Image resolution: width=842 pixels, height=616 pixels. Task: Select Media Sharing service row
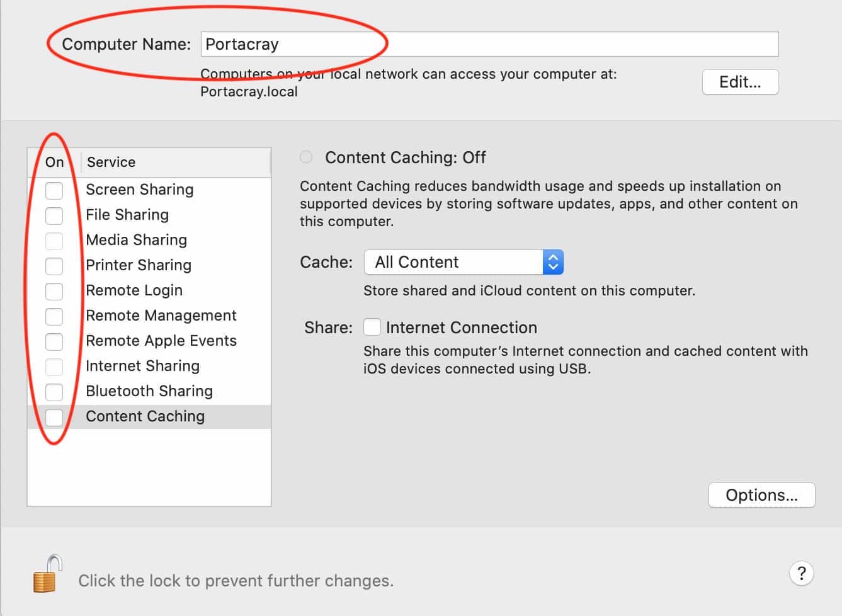pyautogui.click(x=149, y=241)
